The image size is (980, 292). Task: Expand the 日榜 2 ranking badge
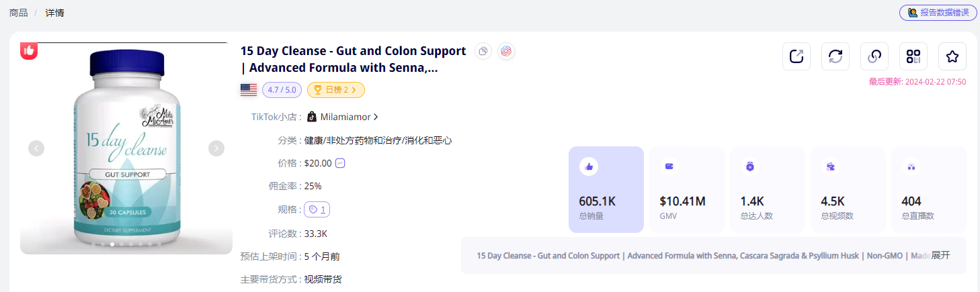point(336,89)
